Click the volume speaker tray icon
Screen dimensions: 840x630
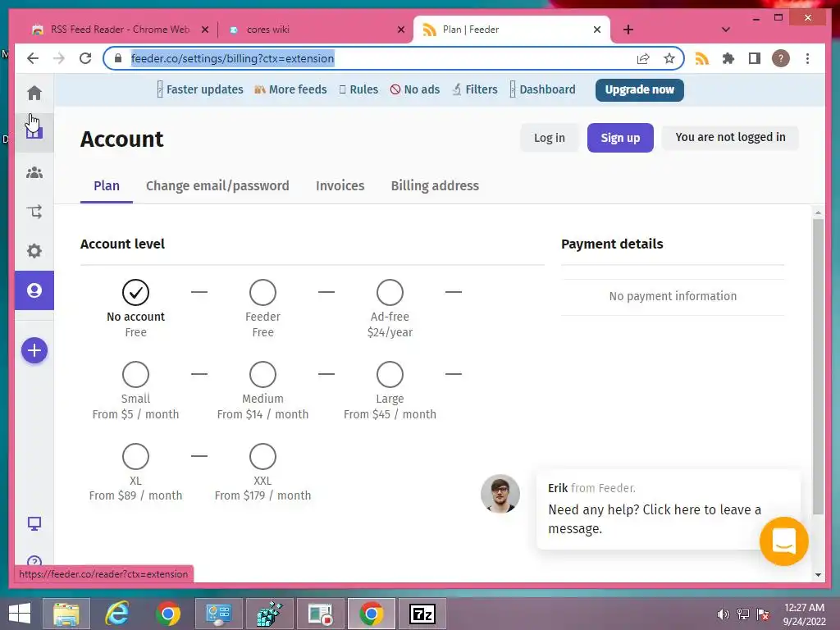[x=723, y=614]
